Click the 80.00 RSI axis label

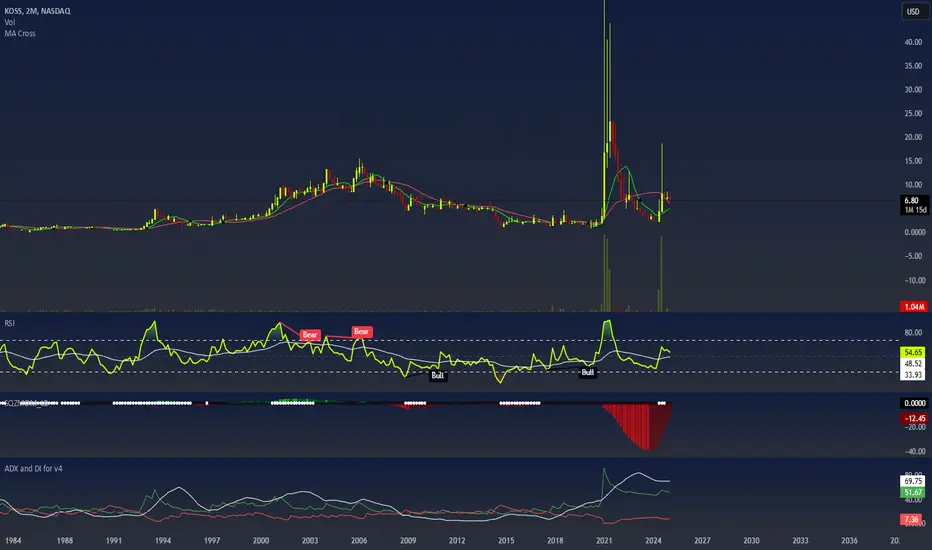pos(914,332)
